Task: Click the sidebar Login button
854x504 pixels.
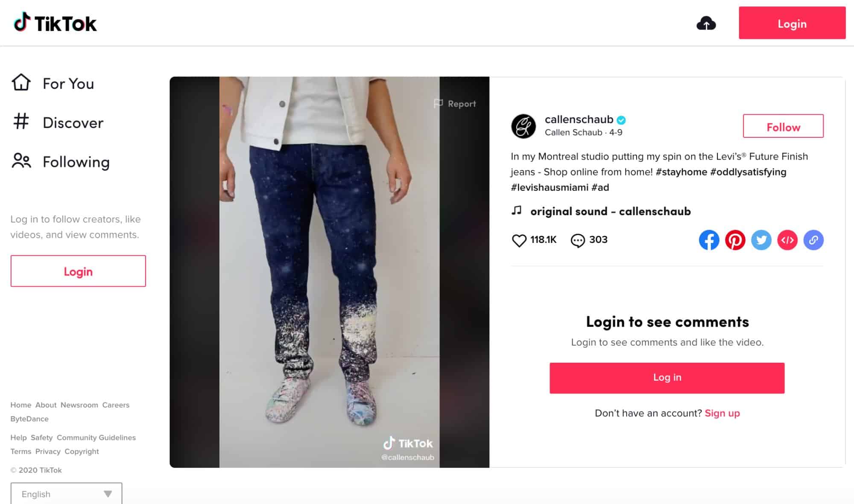Action: pos(78,271)
